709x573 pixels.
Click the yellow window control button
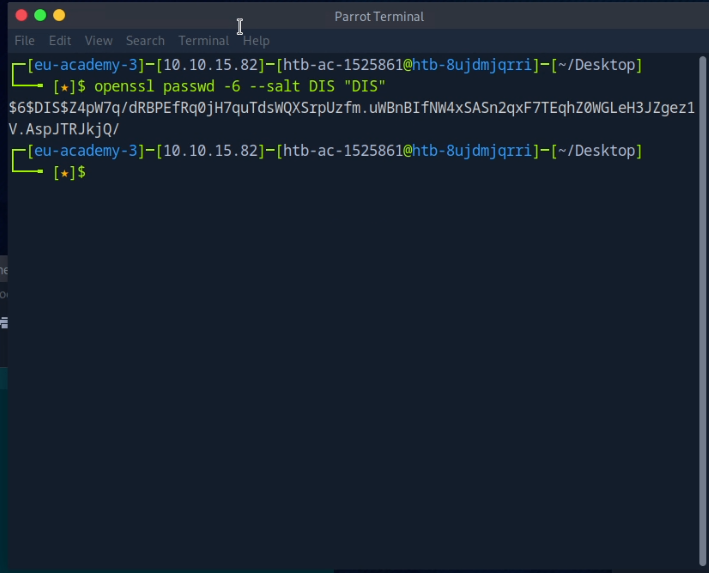pos(59,15)
